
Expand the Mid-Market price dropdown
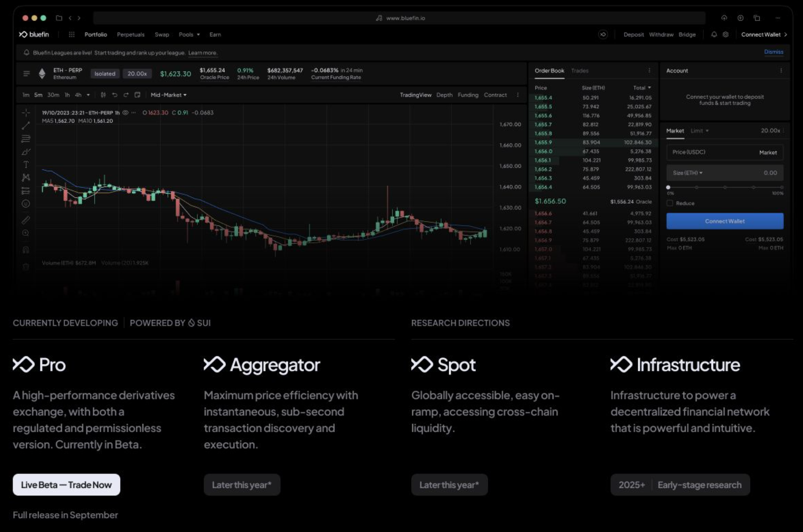click(x=168, y=95)
